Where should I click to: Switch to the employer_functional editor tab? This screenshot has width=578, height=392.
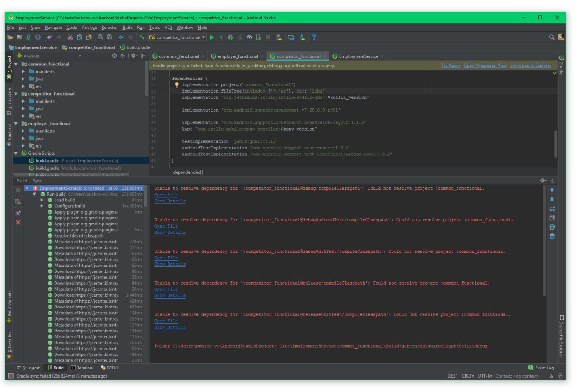coord(238,56)
